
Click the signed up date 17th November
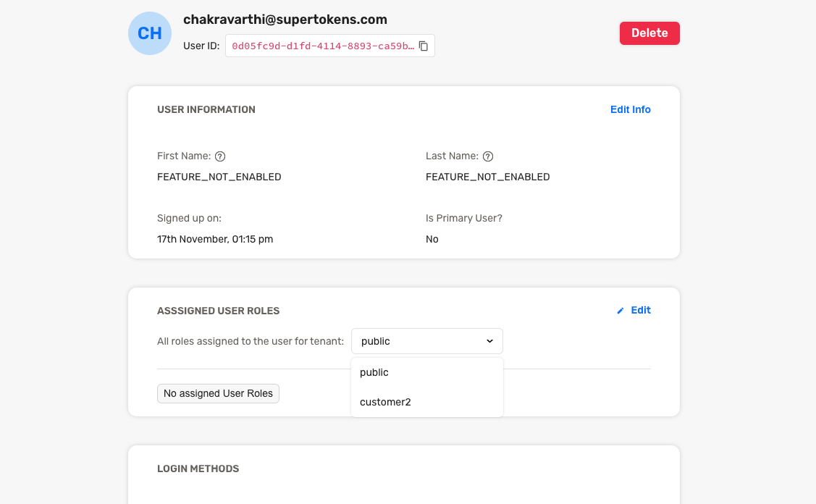tap(214, 239)
